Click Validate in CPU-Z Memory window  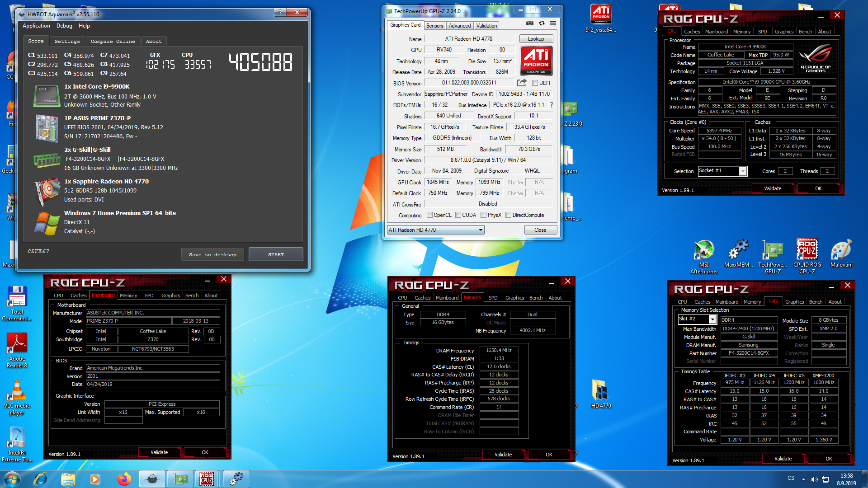tap(503, 455)
